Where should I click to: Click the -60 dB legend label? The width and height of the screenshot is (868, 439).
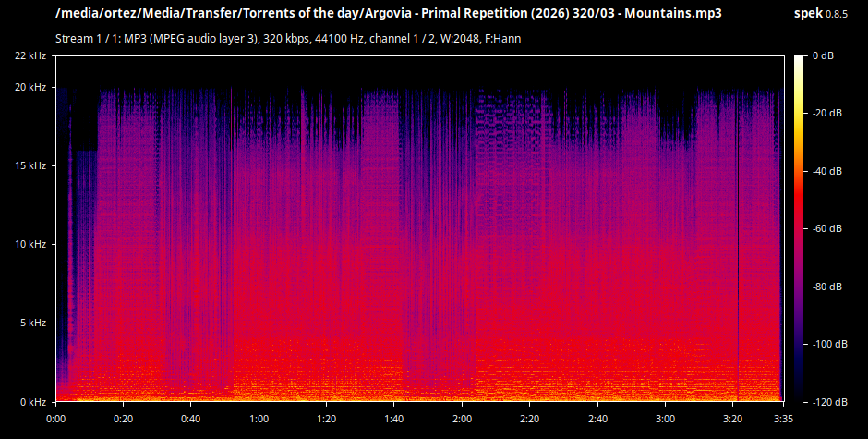coord(827,228)
